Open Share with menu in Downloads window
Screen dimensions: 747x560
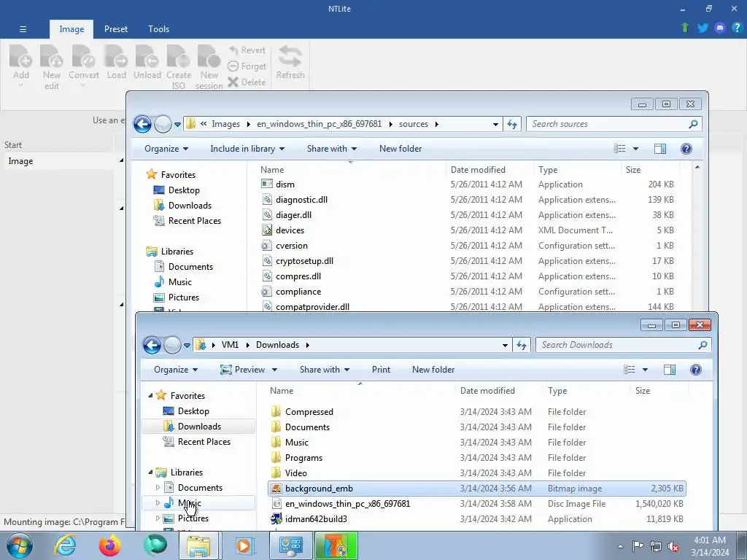pos(325,370)
